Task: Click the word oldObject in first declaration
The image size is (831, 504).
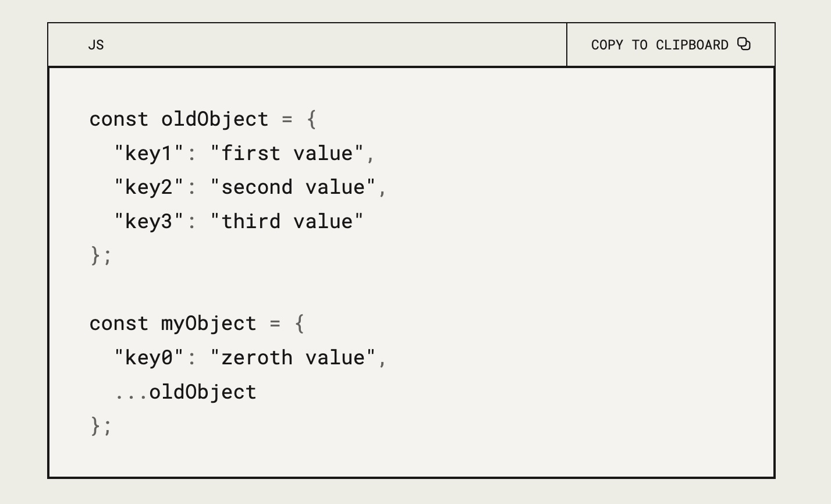Action: (x=215, y=119)
